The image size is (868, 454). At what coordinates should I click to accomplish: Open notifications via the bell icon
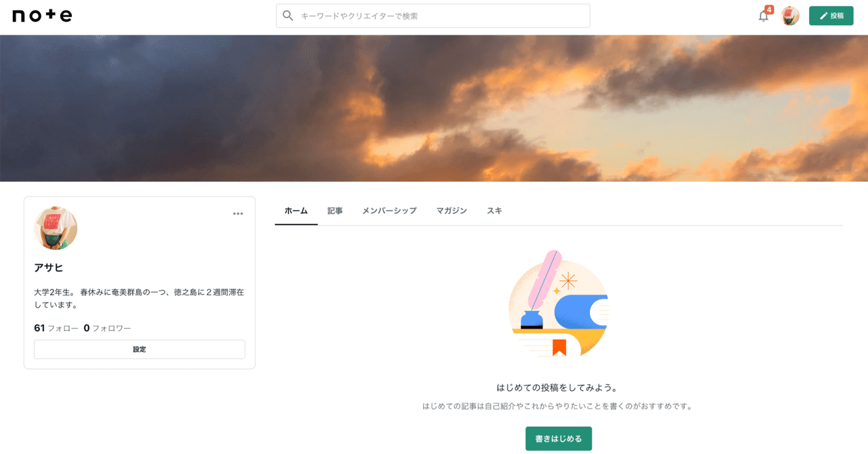click(762, 16)
